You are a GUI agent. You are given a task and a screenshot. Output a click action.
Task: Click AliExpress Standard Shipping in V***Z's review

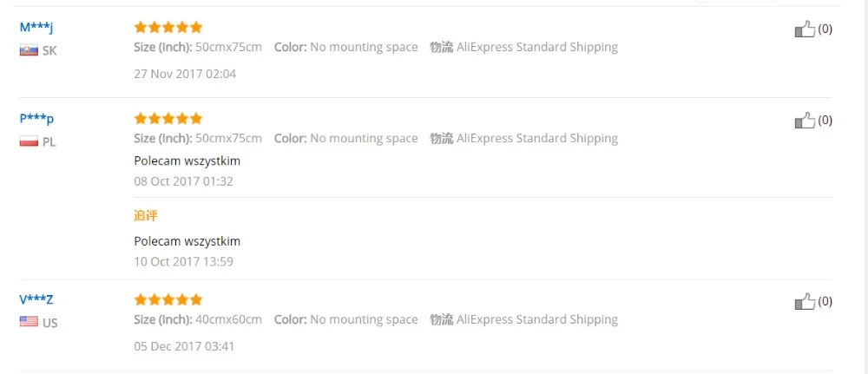click(x=537, y=320)
